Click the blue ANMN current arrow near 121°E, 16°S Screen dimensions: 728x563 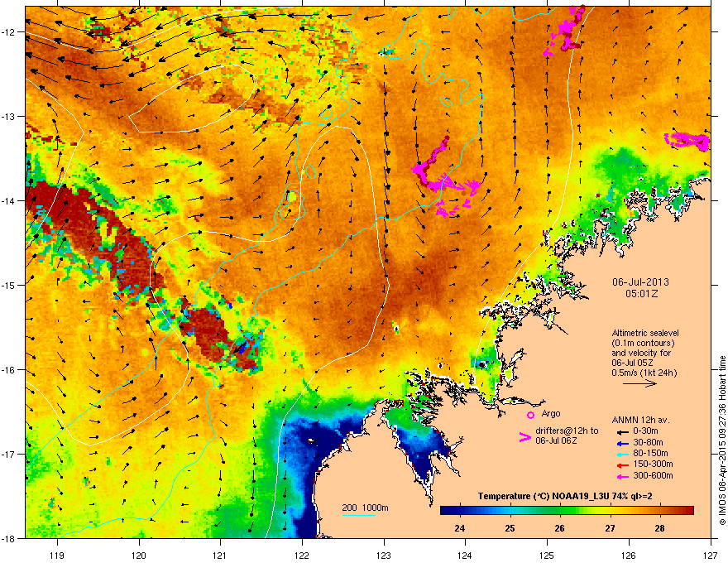pos(241,348)
